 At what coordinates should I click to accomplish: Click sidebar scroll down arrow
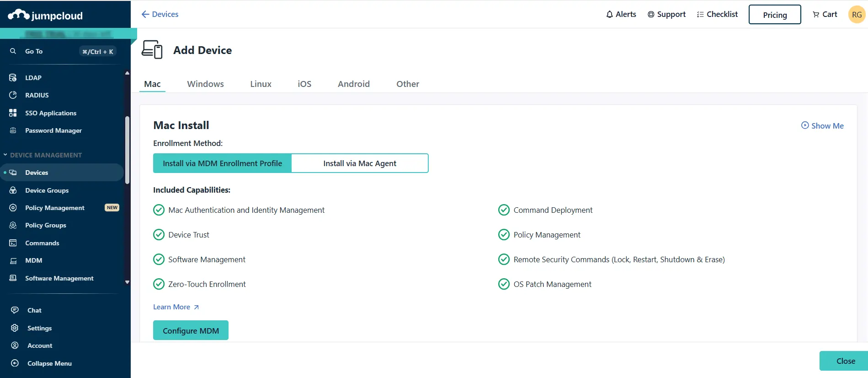(x=127, y=282)
